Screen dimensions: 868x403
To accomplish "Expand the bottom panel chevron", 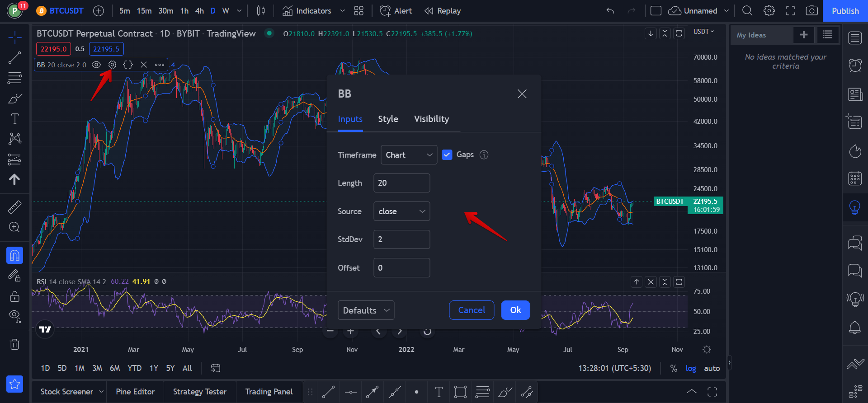I will tap(692, 392).
